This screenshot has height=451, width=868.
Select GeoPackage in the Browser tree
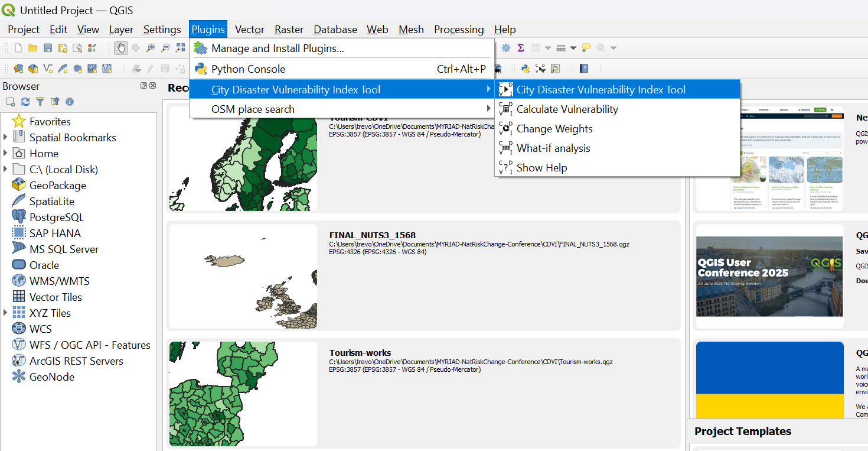(x=57, y=185)
